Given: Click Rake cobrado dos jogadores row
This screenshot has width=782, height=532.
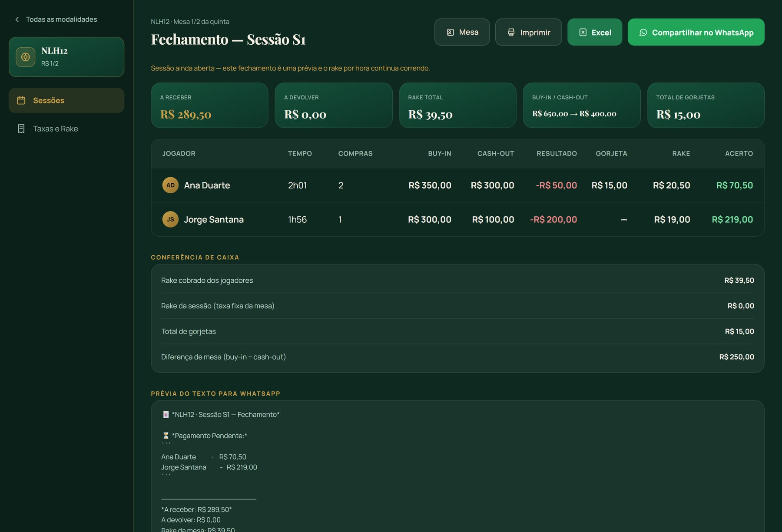Looking at the screenshot, I should [457, 281].
